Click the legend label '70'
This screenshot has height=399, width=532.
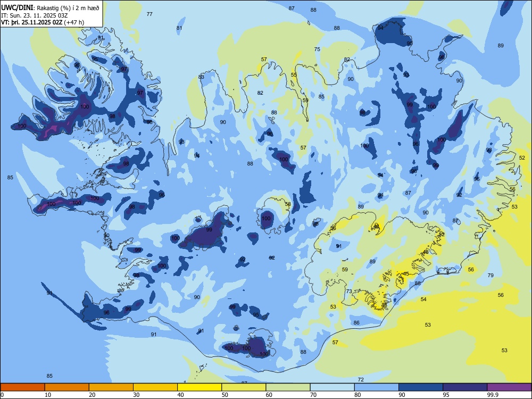pyautogui.click(x=313, y=395)
